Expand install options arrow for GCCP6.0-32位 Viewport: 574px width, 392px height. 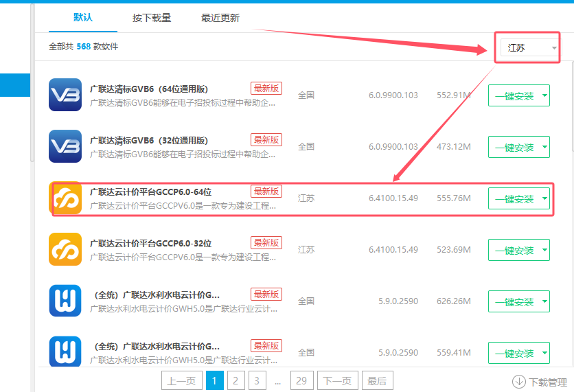(x=544, y=251)
